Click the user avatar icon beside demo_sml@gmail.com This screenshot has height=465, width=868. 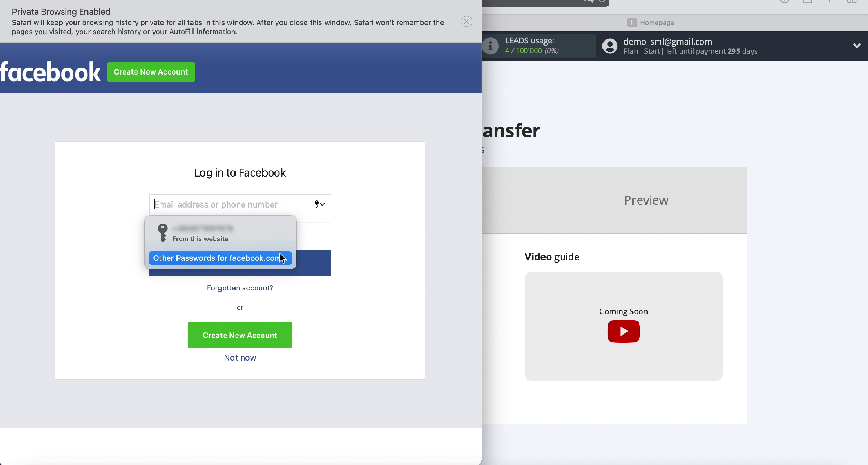coord(610,46)
